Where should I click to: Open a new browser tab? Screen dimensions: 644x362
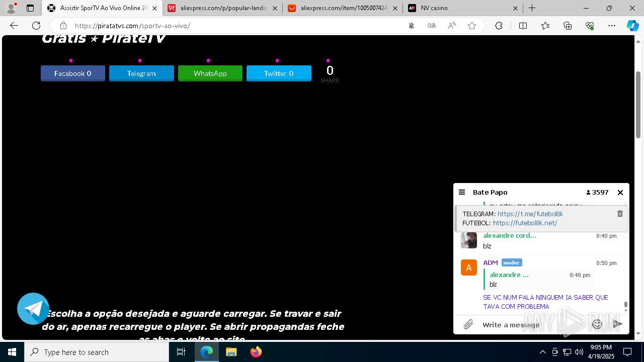(x=532, y=8)
